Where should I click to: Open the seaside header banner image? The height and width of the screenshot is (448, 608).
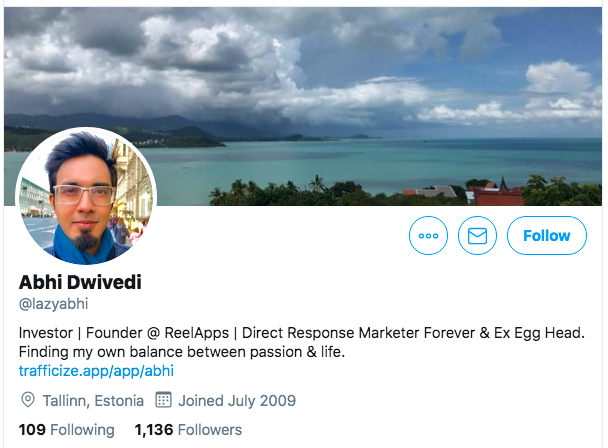pyautogui.click(x=302, y=106)
